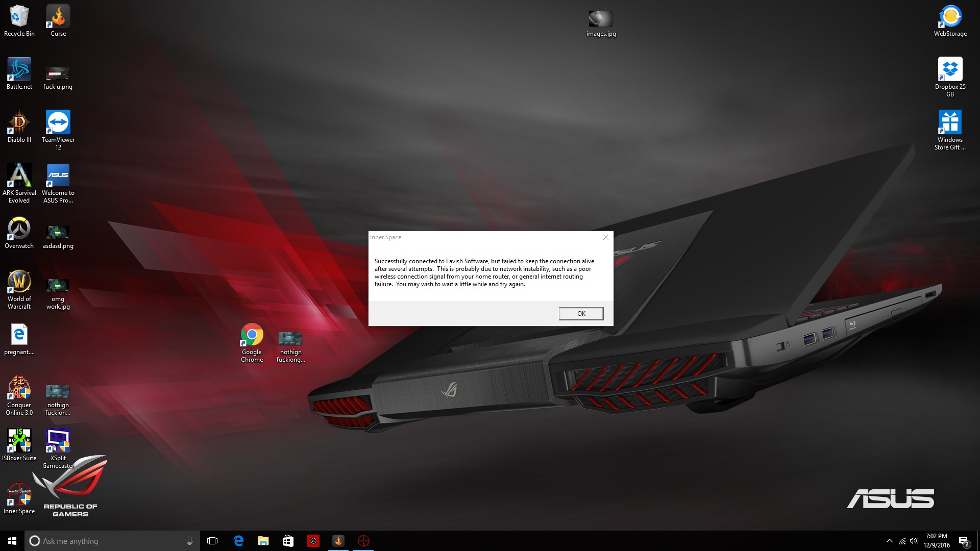The image size is (980, 551).
Task: Open the Wi-Fi network tray icon
Action: point(902,541)
